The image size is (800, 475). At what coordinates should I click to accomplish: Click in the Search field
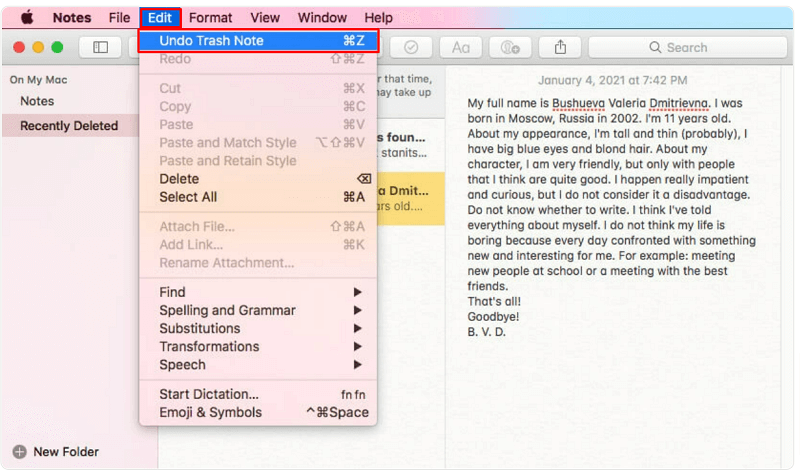687,47
